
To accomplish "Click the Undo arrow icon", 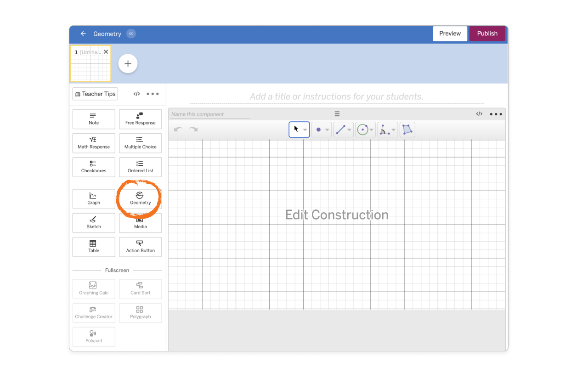I will coord(178,129).
